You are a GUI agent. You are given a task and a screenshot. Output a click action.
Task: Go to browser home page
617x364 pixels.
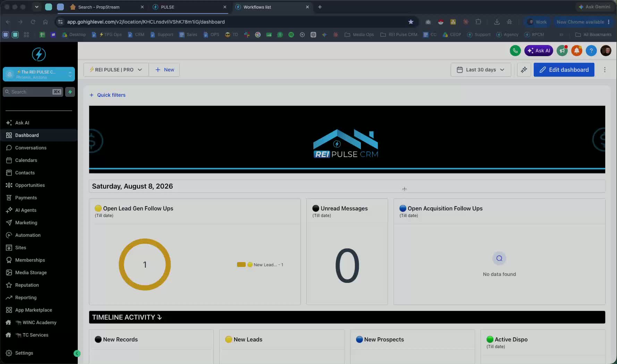pos(45,22)
